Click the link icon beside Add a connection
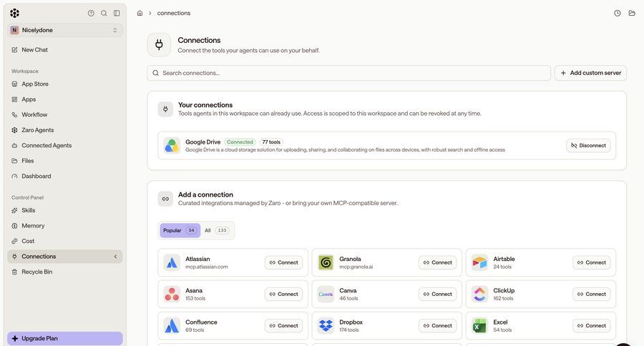 pyautogui.click(x=165, y=199)
